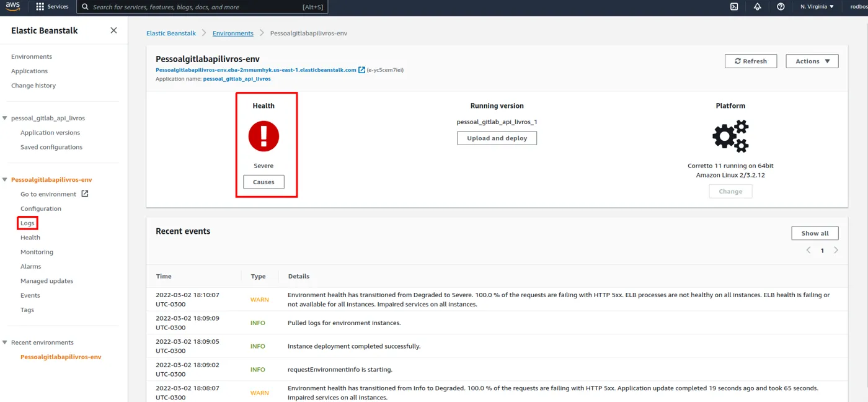868x402 pixels.
Task: Close the Elastic Beanstalk sidebar
Action: click(x=113, y=30)
